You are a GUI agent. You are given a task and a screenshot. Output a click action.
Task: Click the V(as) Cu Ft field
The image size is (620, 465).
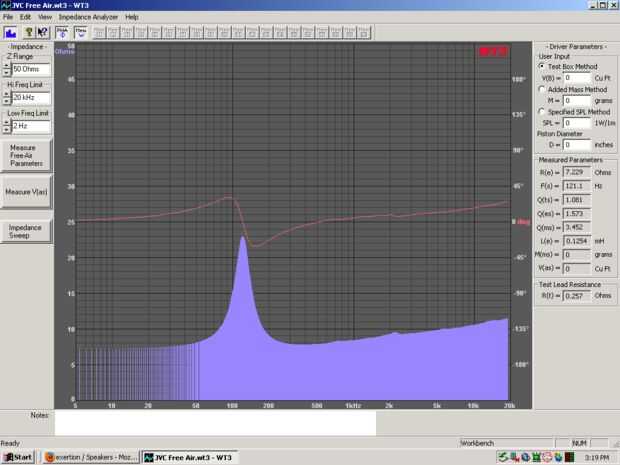point(577,268)
